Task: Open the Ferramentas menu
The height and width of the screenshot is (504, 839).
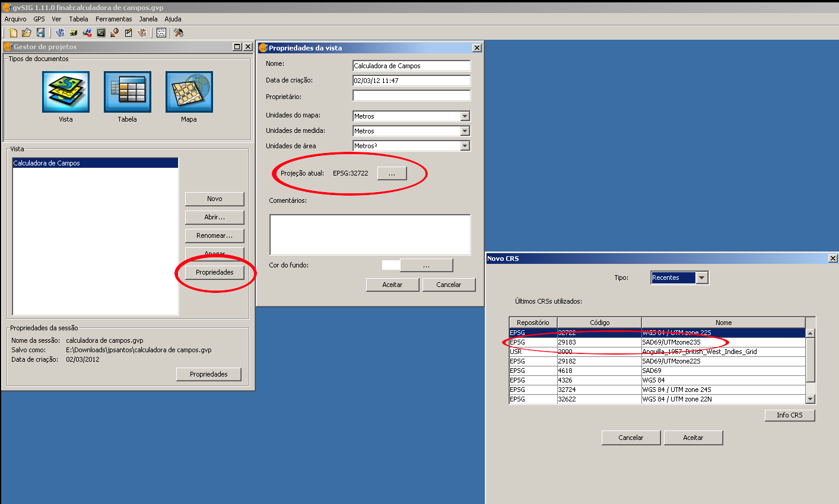Action: 113,19
